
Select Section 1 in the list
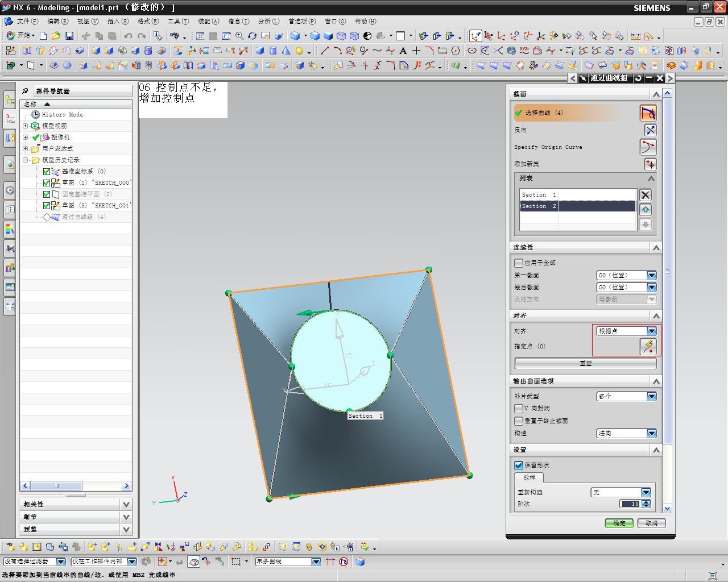[x=578, y=194]
